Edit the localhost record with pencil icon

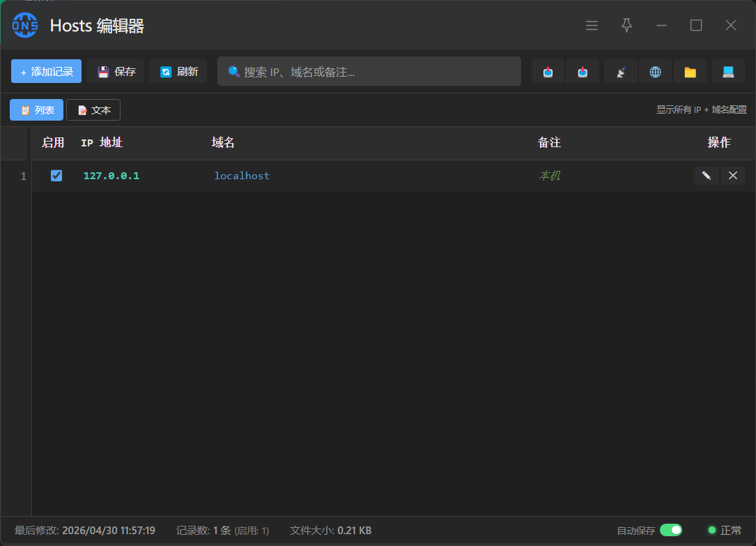pos(707,176)
